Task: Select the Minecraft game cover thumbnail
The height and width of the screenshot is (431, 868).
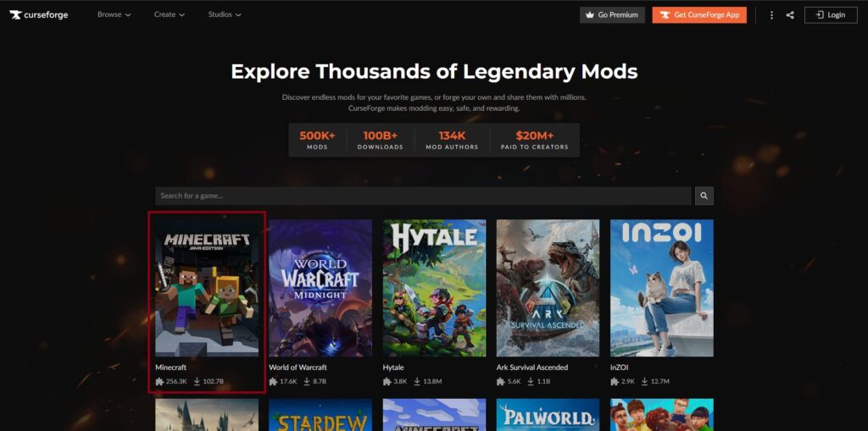Action: 207,288
